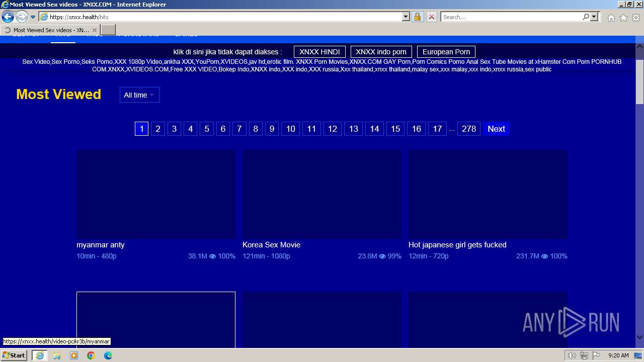
Task: Open the Windows Start menu
Action: [x=14, y=355]
